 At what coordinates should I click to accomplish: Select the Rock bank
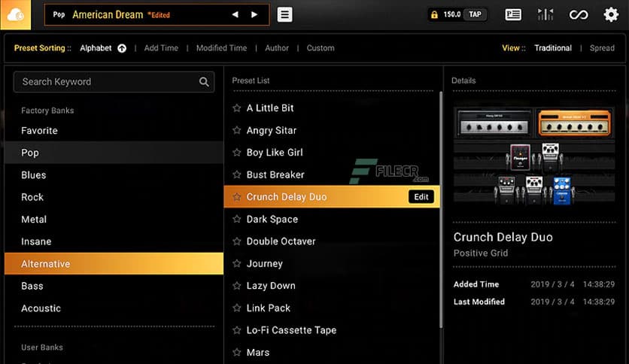114,197
